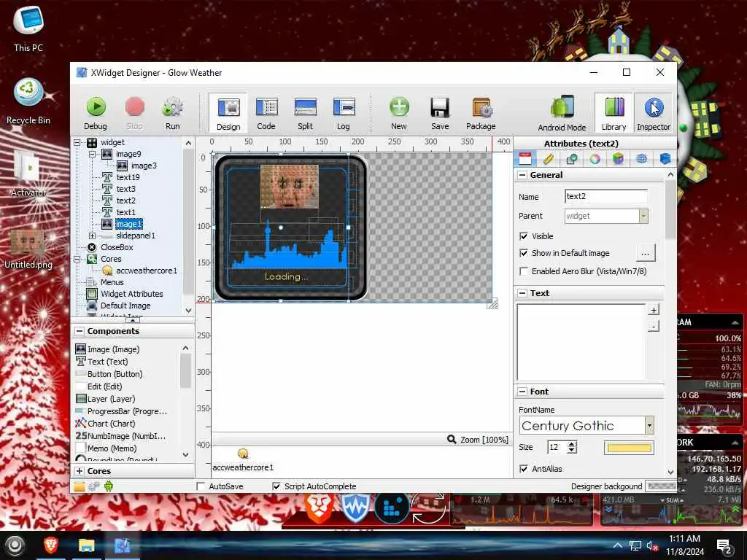Collapse the Text attributes section
The image size is (747, 560).
[x=522, y=293]
